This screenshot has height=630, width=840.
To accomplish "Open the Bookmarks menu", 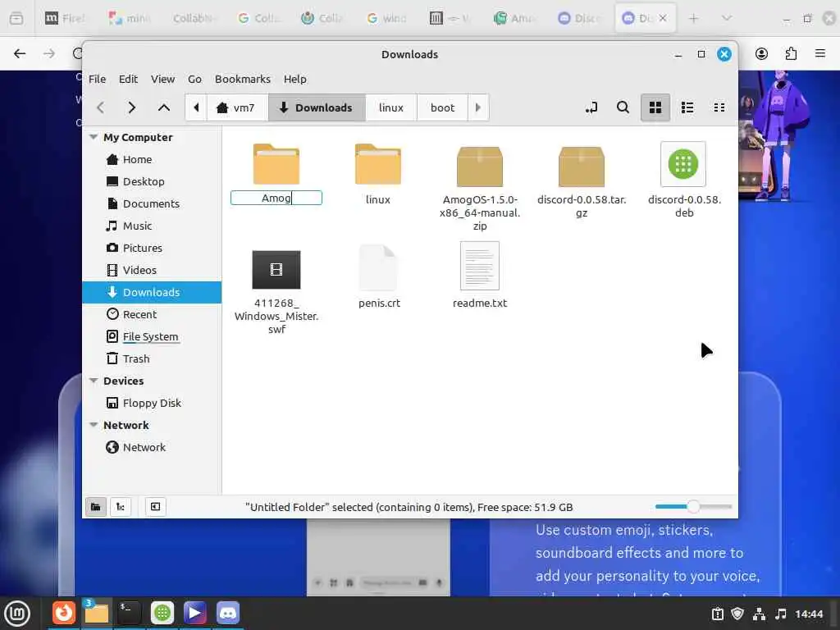I will tap(243, 79).
